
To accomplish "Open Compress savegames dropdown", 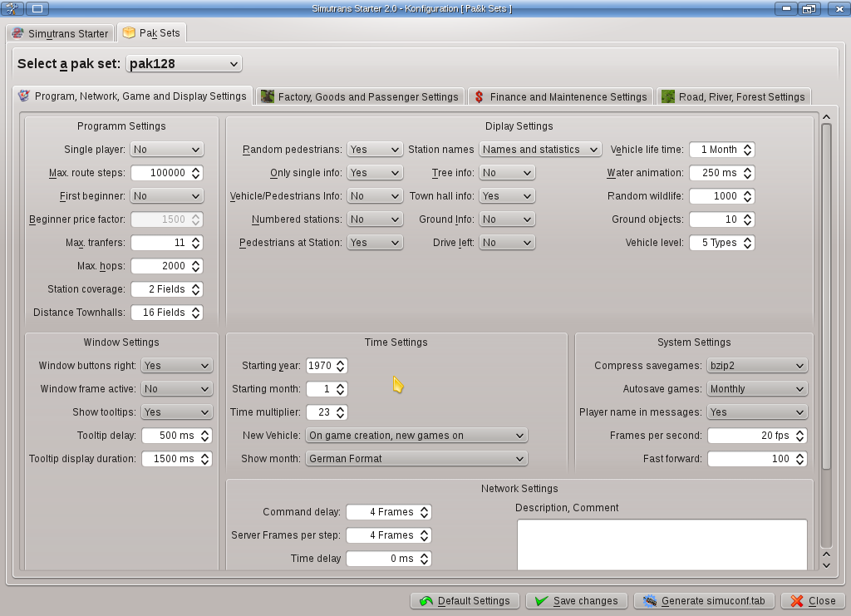I will pyautogui.click(x=757, y=366).
